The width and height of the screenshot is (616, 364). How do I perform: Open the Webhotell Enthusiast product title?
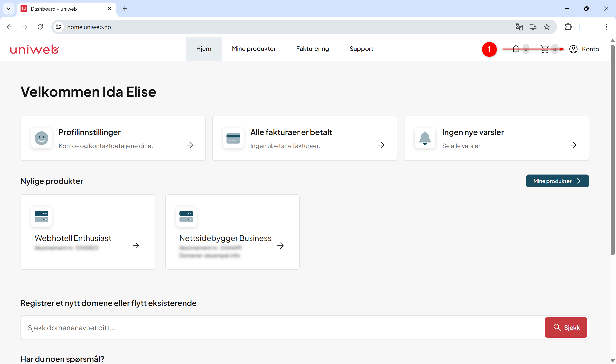click(73, 238)
